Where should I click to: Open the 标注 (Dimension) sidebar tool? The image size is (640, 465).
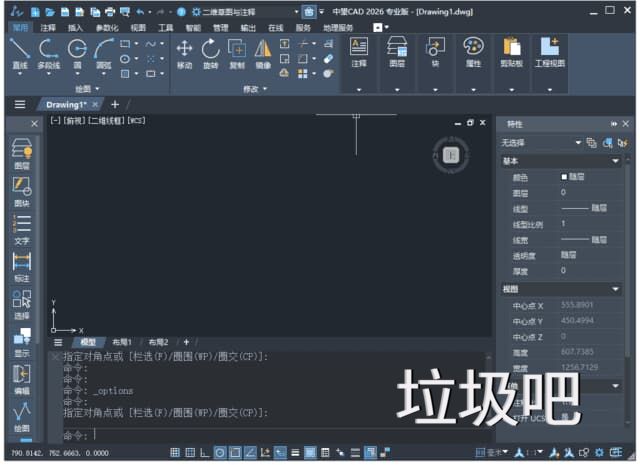21,265
